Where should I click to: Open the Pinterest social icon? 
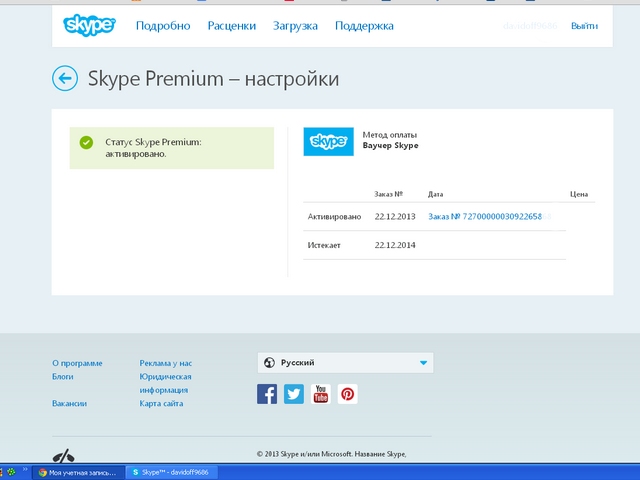(347, 393)
